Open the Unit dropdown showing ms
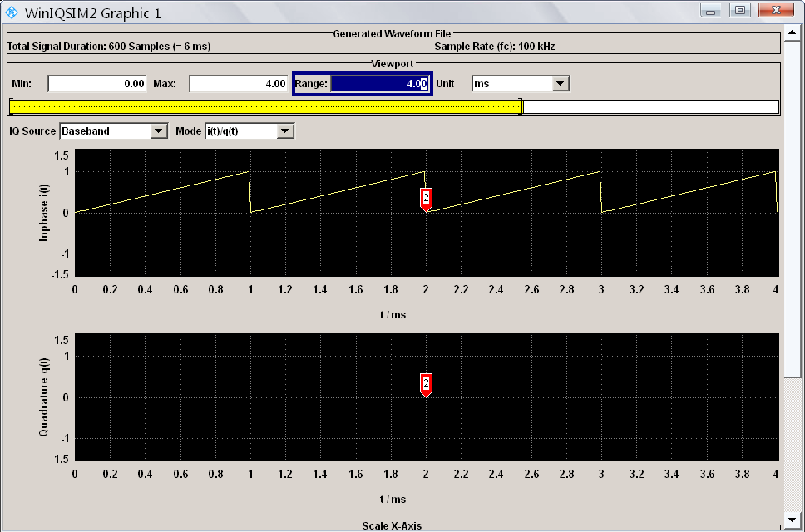This screenshot has width=805, height=532. 561,84
